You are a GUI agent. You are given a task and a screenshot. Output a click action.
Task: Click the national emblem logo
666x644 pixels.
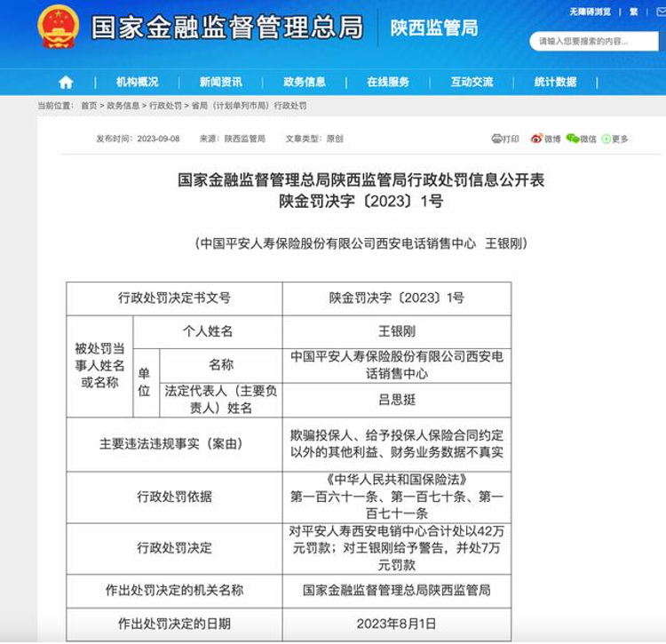[59, 27]
